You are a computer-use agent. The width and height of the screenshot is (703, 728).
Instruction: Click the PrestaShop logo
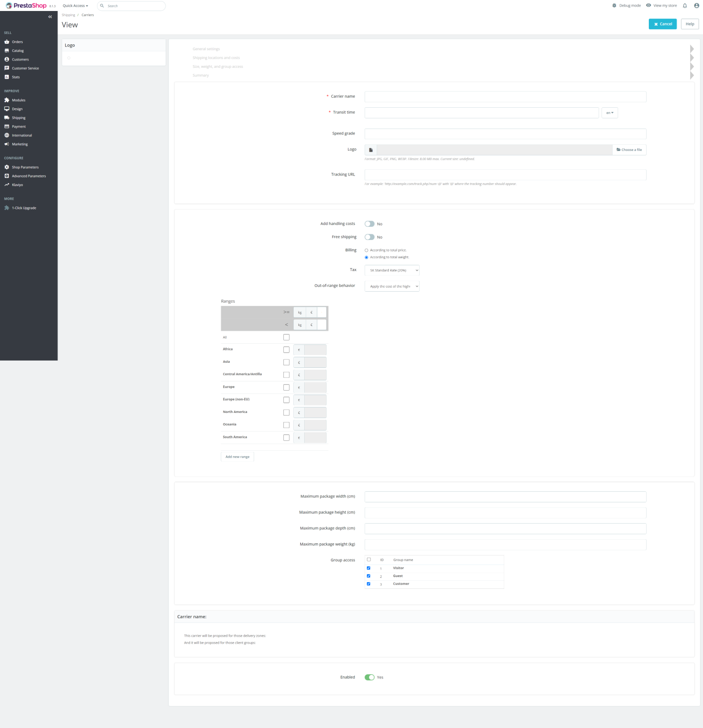click(26, 6)
